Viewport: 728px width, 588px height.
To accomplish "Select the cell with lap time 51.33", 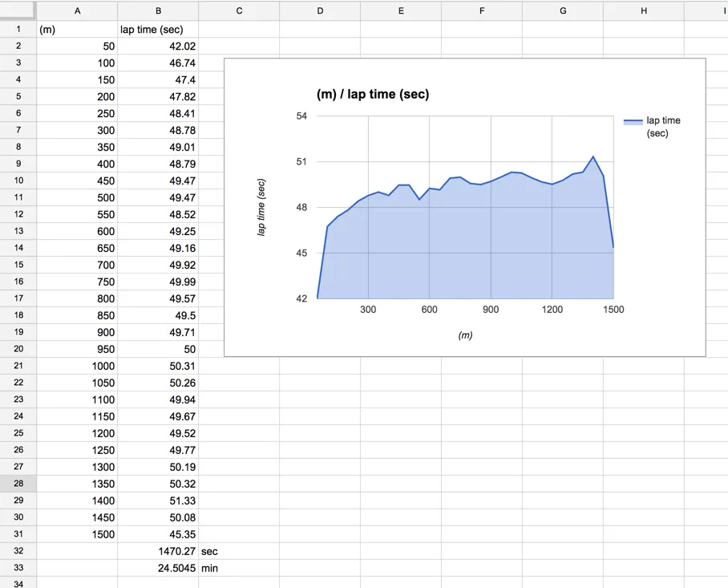I will pos(158,501).
